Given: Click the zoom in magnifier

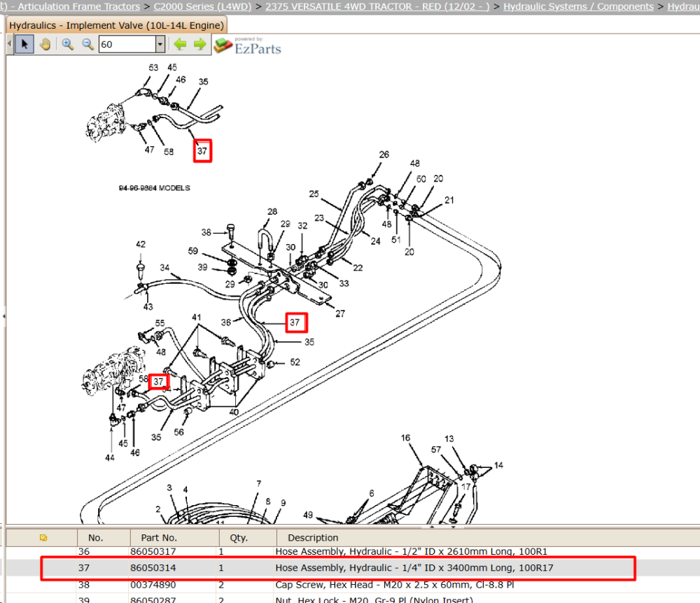Looking at the screenshot, I should pos(68,44).
